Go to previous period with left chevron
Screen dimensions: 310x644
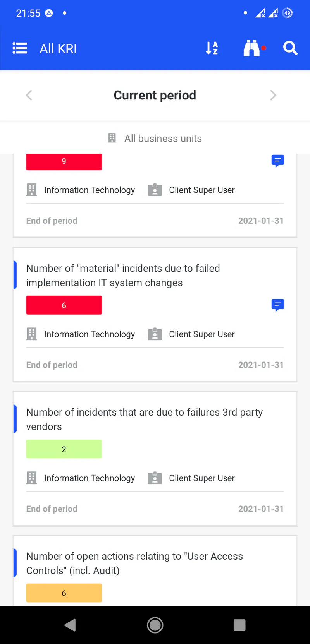29,95
